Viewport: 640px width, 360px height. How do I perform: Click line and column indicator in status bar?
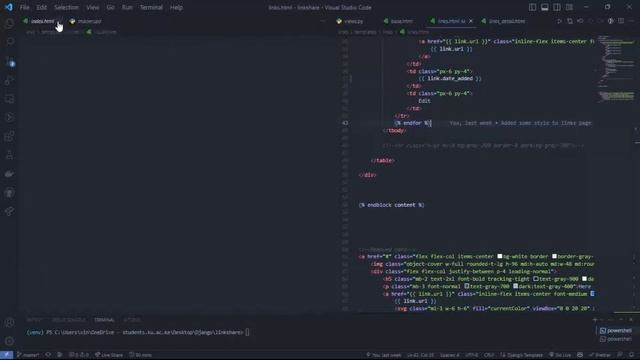click(x=420, y=355)
